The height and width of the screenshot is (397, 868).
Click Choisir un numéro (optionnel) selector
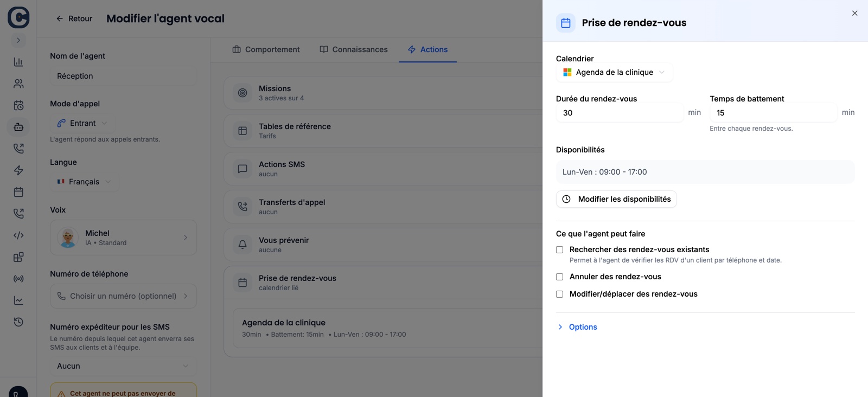(123, 296)
